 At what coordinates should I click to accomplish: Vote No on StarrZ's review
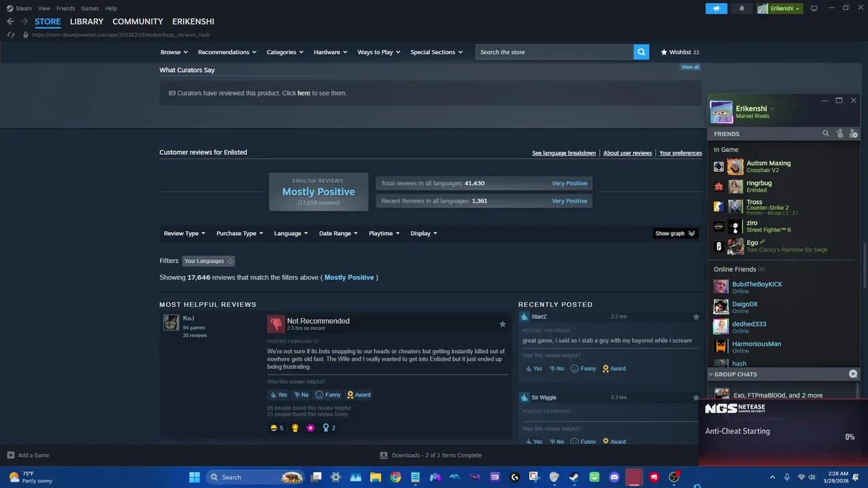[x=555, y=369]
